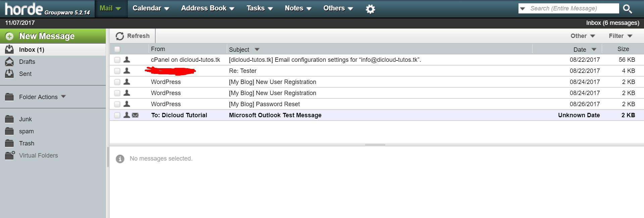Image resolution: width=644 pixels, height=218 pixels.
Task: Open the Calendar menu
Action: coord(150,8)
